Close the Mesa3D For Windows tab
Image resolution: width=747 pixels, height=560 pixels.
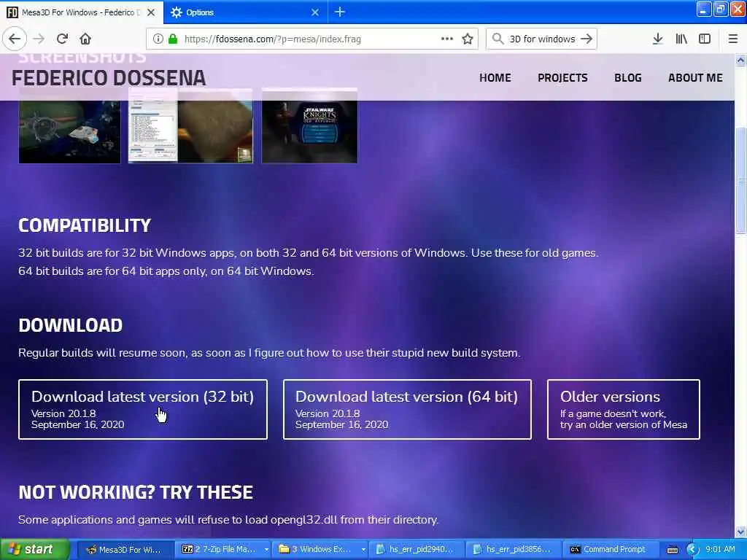pos(151,12)
